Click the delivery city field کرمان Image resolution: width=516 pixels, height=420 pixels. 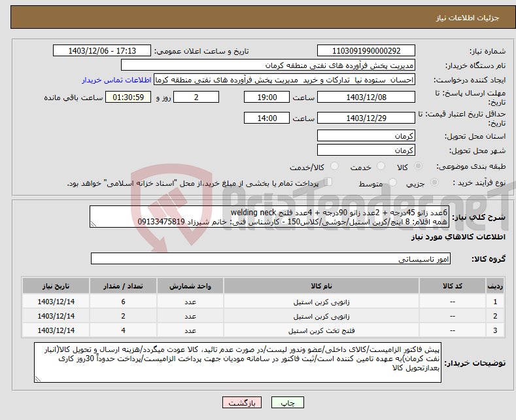point(366,150)
